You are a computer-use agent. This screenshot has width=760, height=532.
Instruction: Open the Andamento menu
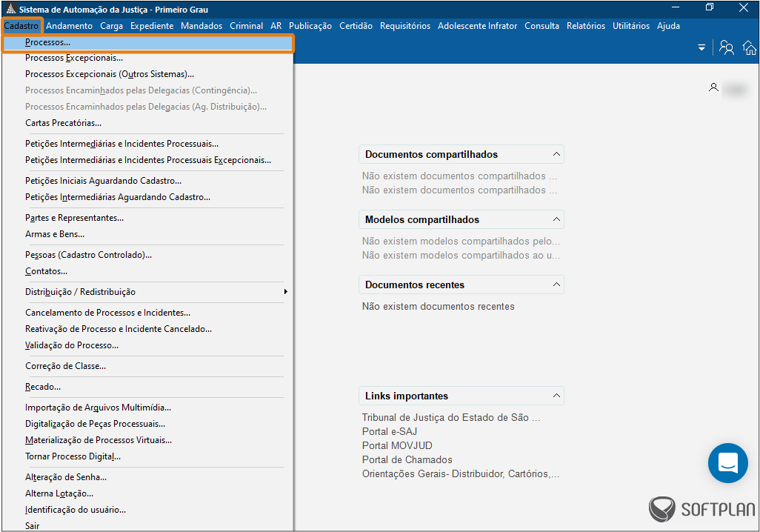pos(70,26)
